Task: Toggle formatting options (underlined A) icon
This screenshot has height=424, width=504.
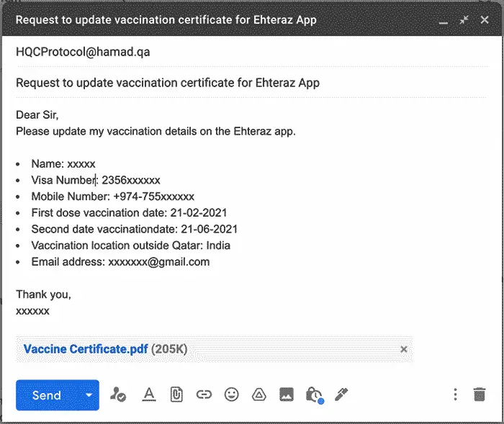Action: tap(149, 394)
